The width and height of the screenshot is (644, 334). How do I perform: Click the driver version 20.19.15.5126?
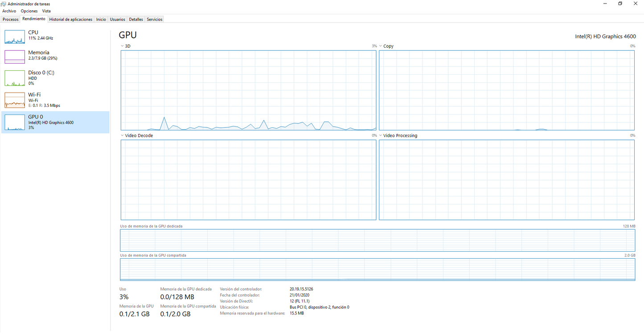pyautogui.click(x=301, y=289)
